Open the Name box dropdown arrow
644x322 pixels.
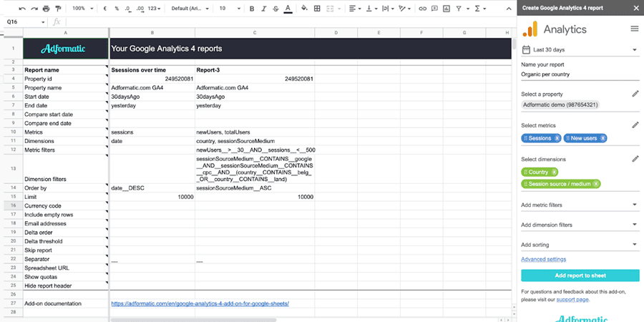(43, 22)
